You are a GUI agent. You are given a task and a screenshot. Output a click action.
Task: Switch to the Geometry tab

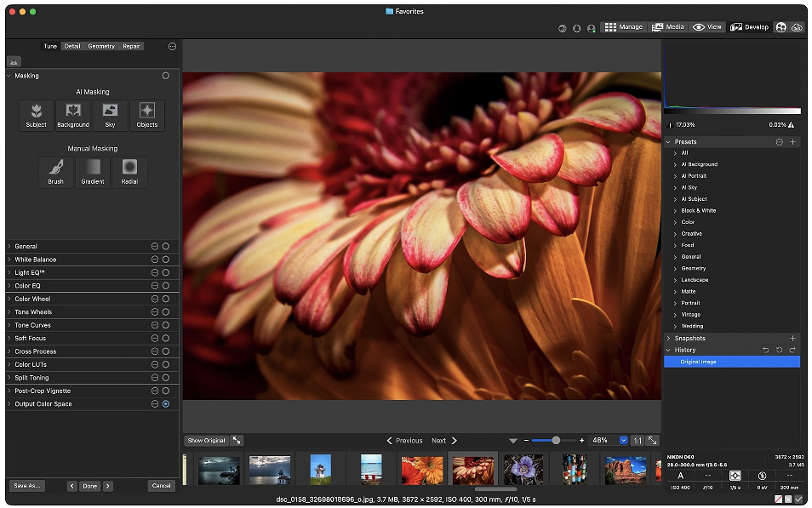pos(101,46)
